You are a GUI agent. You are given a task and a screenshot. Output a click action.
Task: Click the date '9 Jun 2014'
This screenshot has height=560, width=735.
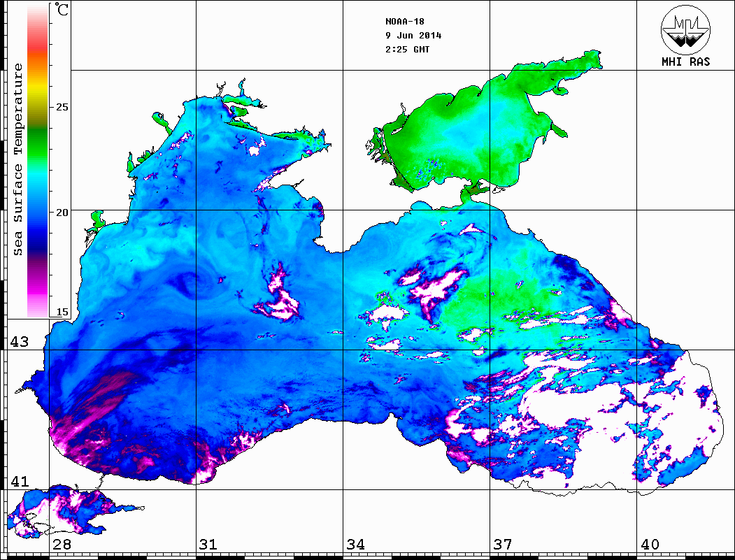click(x=413, y=36)
